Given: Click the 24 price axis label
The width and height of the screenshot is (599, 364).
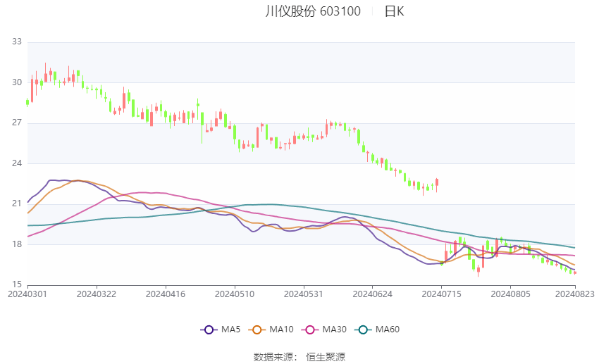Looking at the screenshot, I should point(17,163).
